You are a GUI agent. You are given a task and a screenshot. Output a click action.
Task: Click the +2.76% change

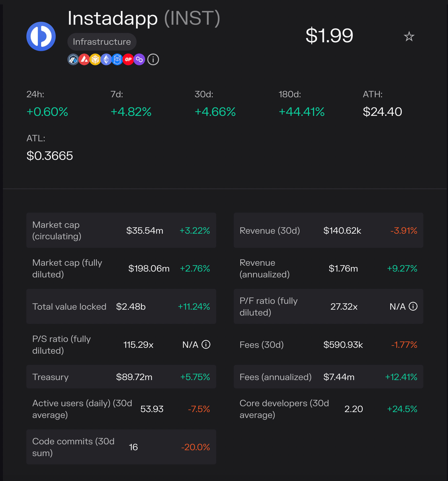point(195,268)
